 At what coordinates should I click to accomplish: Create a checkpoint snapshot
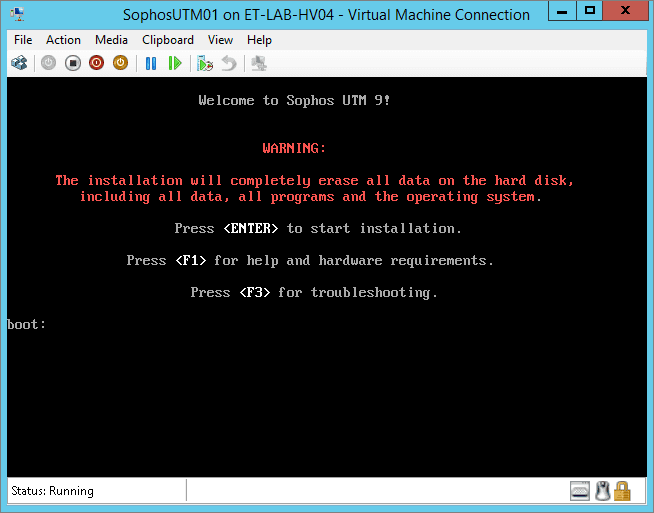coord(205,63)
